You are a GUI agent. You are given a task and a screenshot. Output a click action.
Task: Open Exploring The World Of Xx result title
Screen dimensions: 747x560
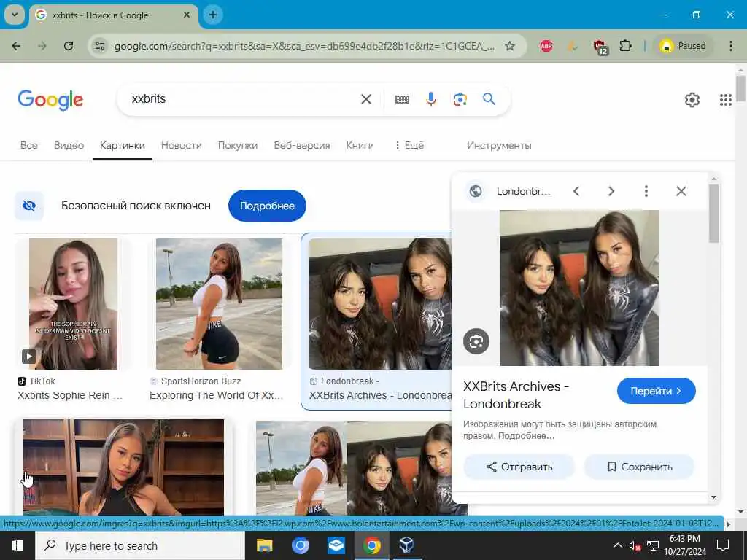(216, 395)
